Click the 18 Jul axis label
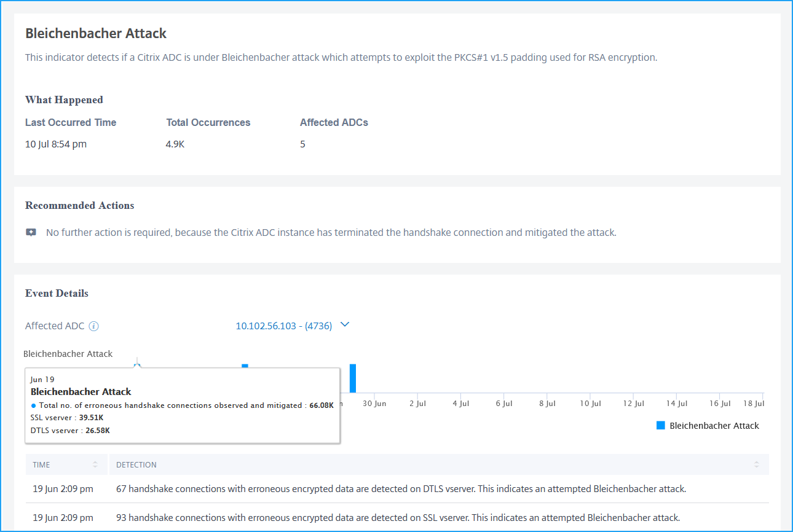Image resolution: width=793 pixels, height=532 pixels. pyautogui.click(x=754, y=404)
